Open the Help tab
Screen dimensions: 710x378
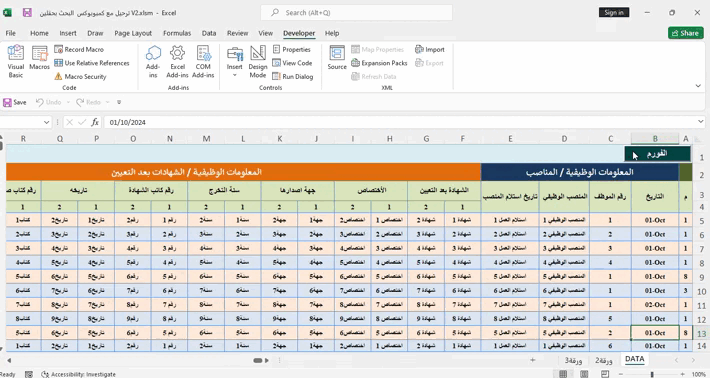(332, 33)
